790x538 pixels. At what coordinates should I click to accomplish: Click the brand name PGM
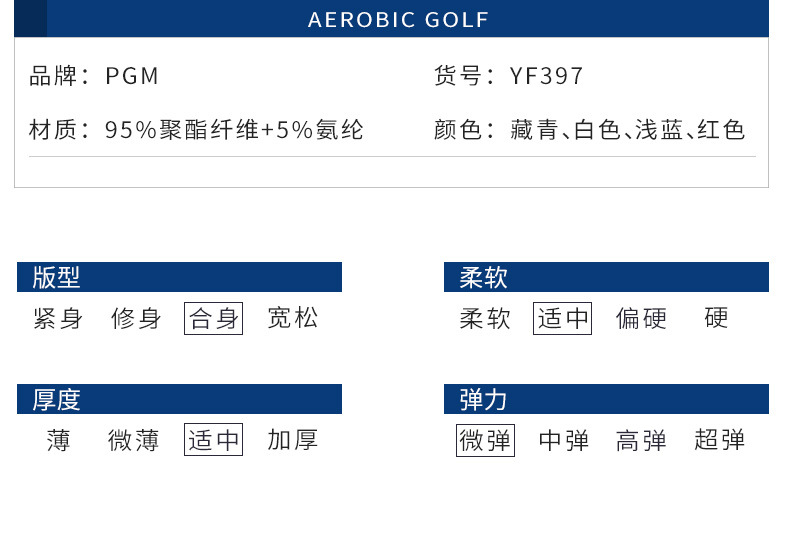point(132,76)
